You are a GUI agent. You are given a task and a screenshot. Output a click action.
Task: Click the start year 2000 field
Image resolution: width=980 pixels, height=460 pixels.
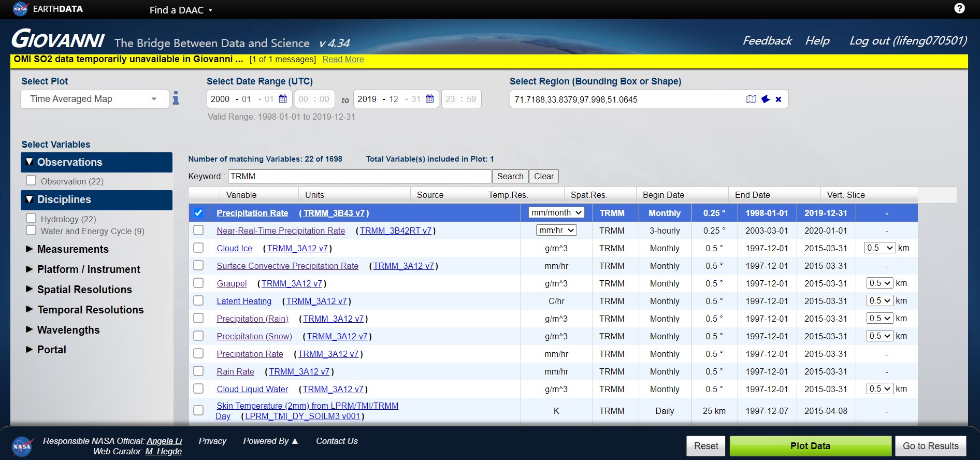(220, 99)
